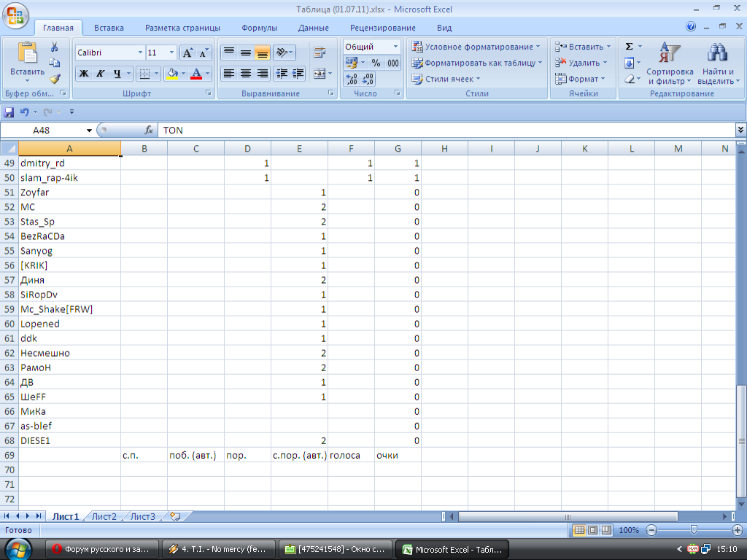Image resolution: width=747 pixels, height=560 pixels.
Task: Decrease font size with the small A
Action: click(204, 52)
